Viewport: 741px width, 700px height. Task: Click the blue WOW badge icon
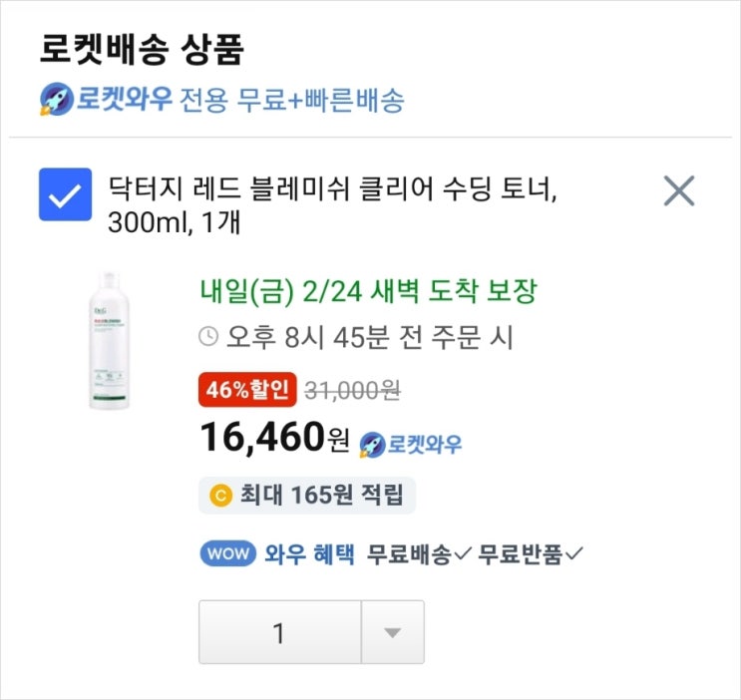click(x=227, y=553)
